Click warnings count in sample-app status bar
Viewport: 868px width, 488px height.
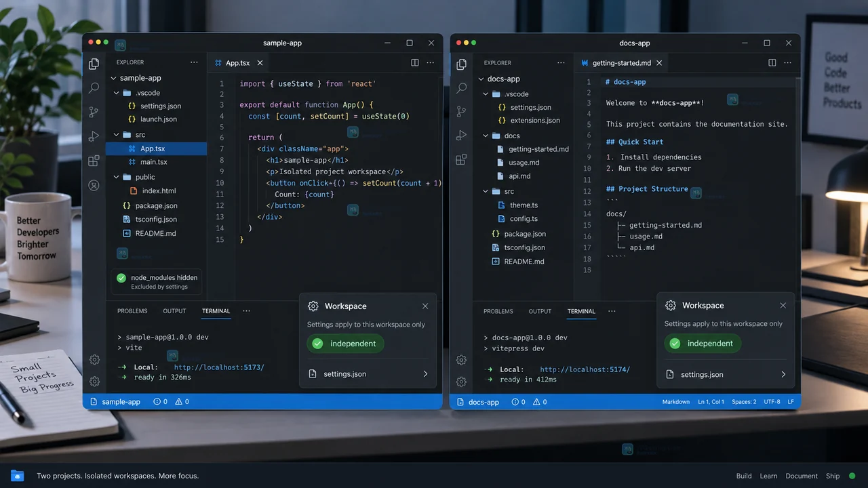[182, 402]
